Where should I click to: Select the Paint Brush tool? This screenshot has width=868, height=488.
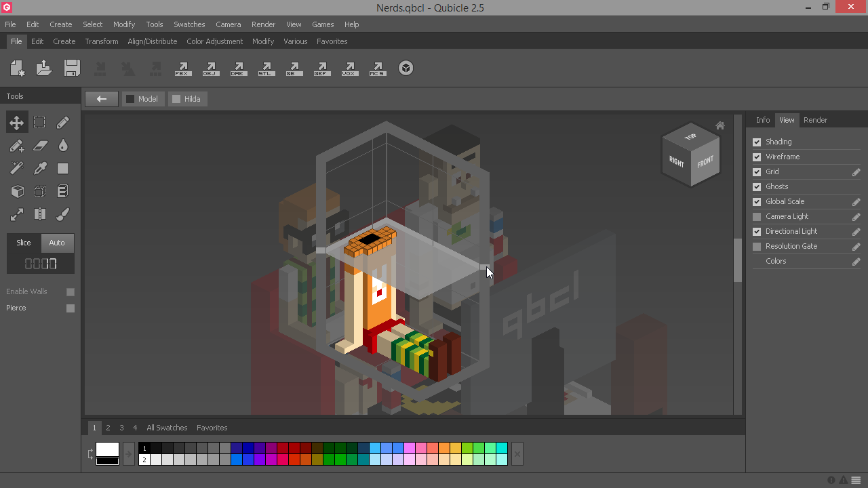(x=63, y=215)
